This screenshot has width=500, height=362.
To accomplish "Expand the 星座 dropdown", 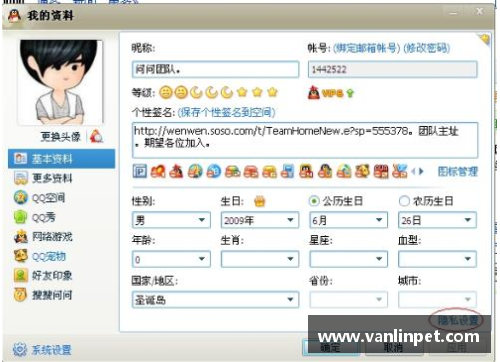I will pyautogui.click(x=349, y=259).
